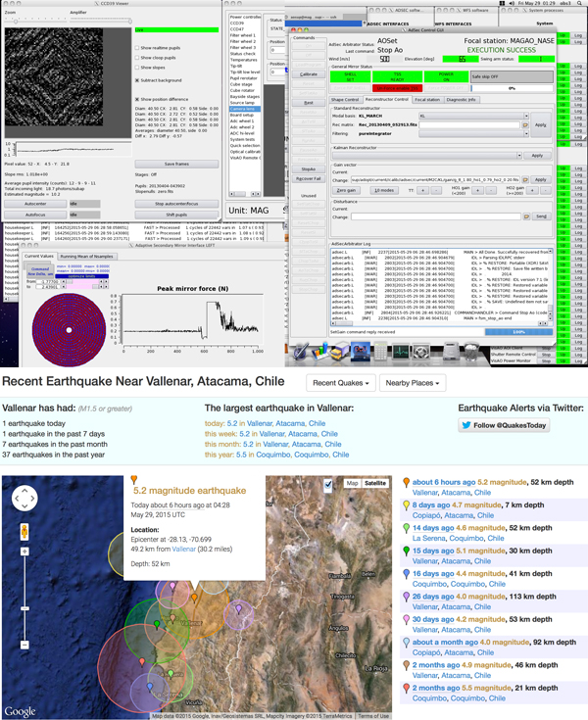Click the Street View pegman on map
This screenshot has width=588, height=720.
click(24, 532)
